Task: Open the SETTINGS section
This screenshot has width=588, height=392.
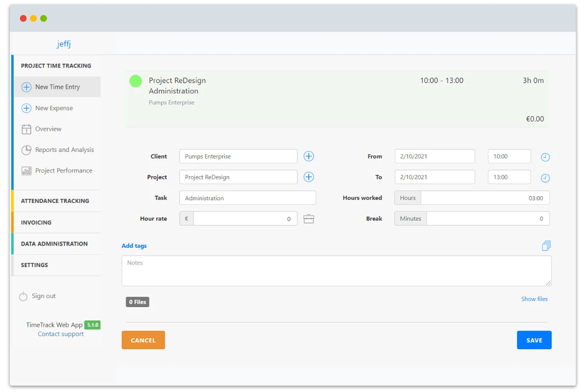Action: click(34, 265)
